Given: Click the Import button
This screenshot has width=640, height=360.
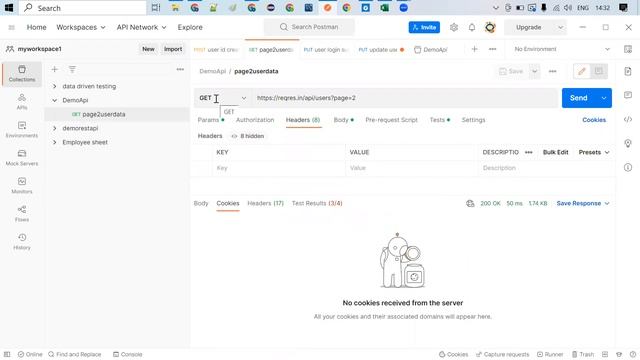Looking at the screenshot, I should click(173, 49).
